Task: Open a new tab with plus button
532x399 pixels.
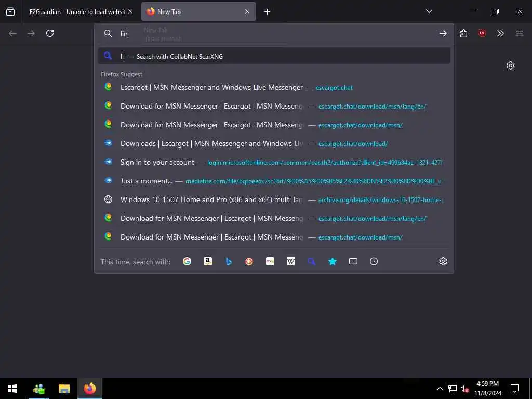Action: (x=267, y=12)
